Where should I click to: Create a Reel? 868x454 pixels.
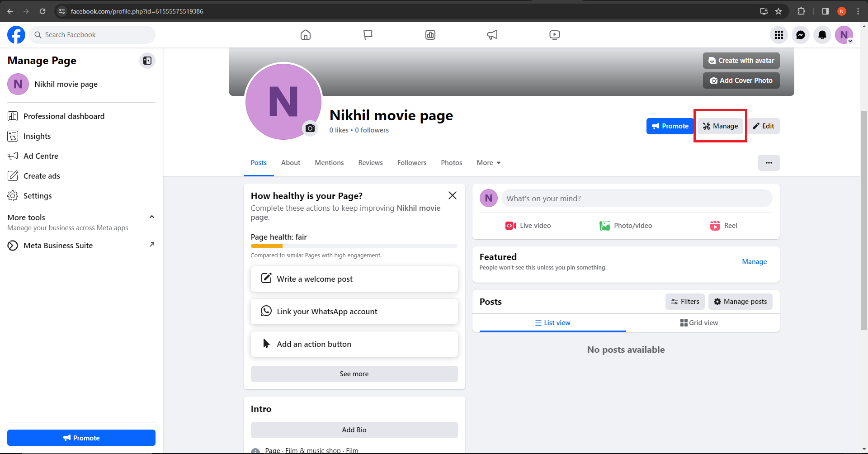723,226
